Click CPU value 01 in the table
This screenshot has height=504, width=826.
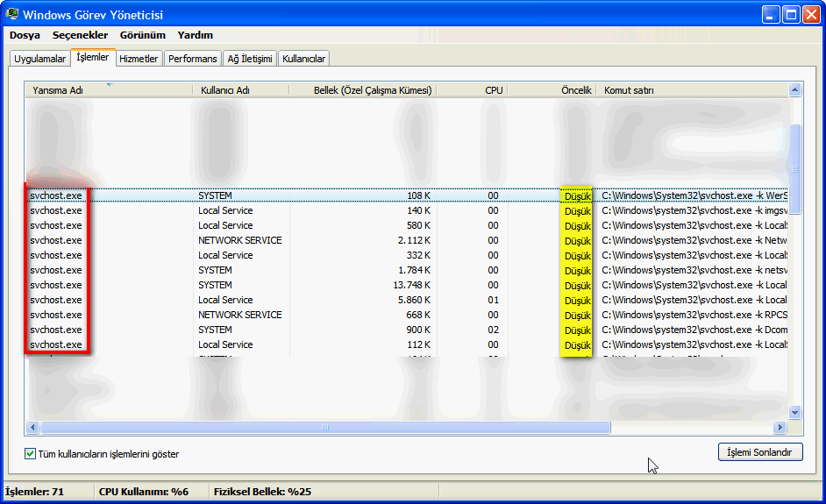pos(493,300)
